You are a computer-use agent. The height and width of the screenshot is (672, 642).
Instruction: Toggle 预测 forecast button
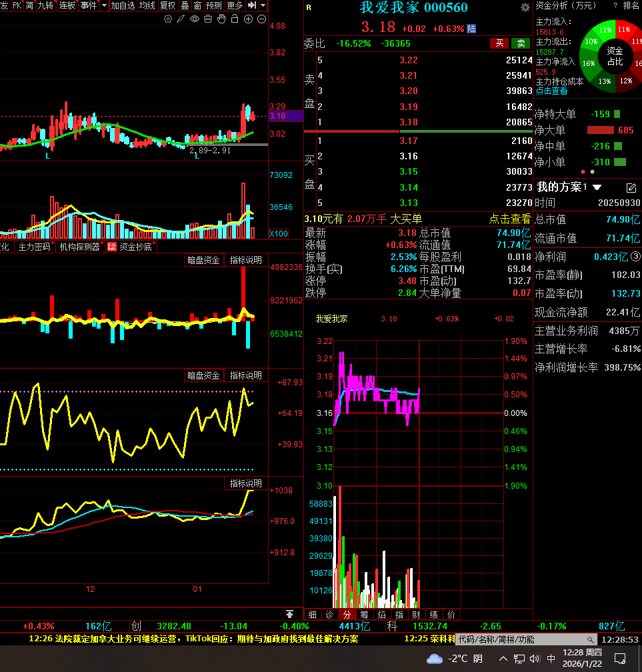[x=214, y=5]
